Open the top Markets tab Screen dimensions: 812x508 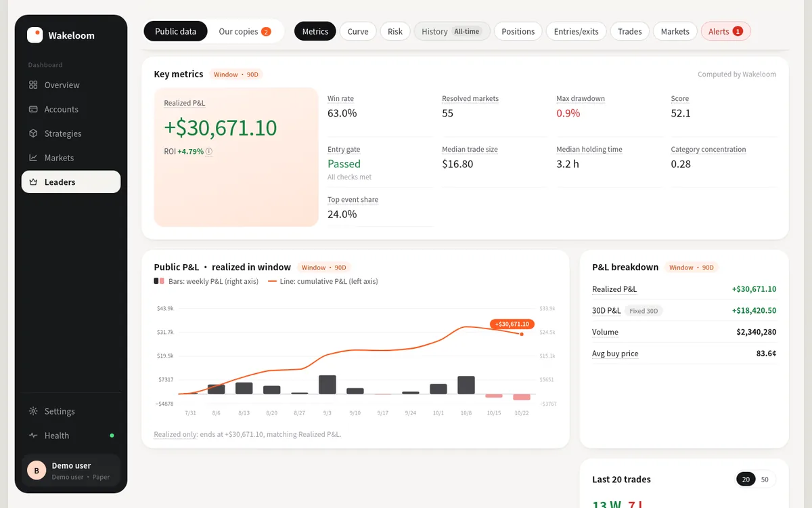(675, 32)
